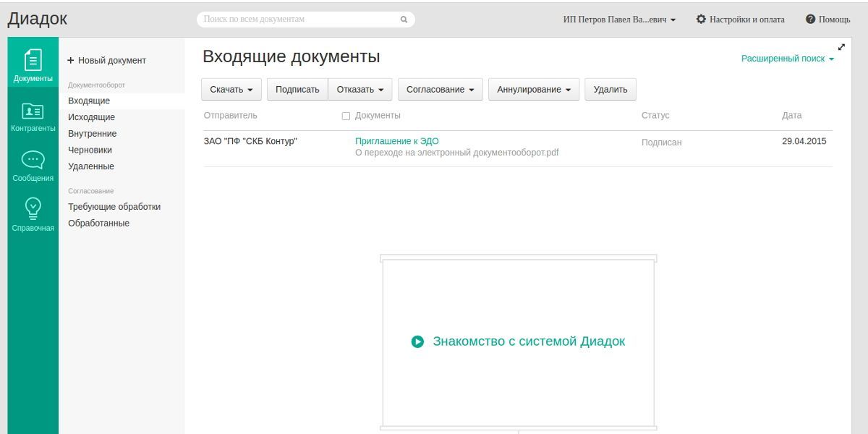Toggle the select-all Документы checkbox

pos(346,116)
